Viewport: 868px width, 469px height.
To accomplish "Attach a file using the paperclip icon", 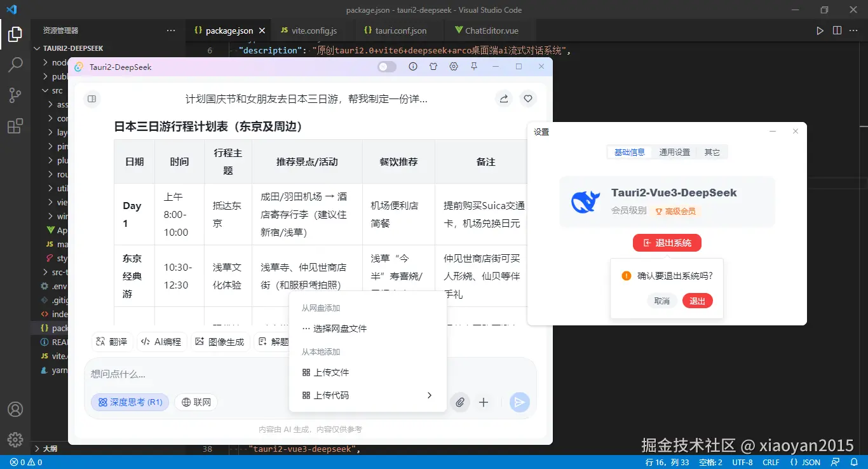I will pyautogui.click(x=460, y=402).
